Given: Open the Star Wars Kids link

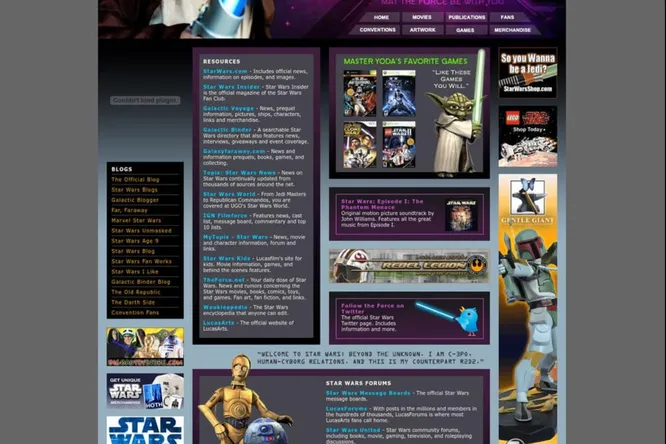Looking at the screenshot, I should coord(226,258).
